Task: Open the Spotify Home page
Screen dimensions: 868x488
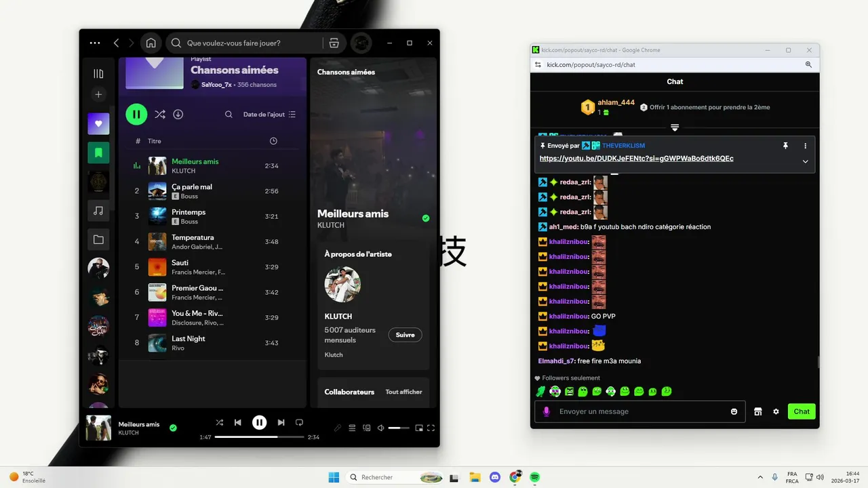Action: point(151,43)
